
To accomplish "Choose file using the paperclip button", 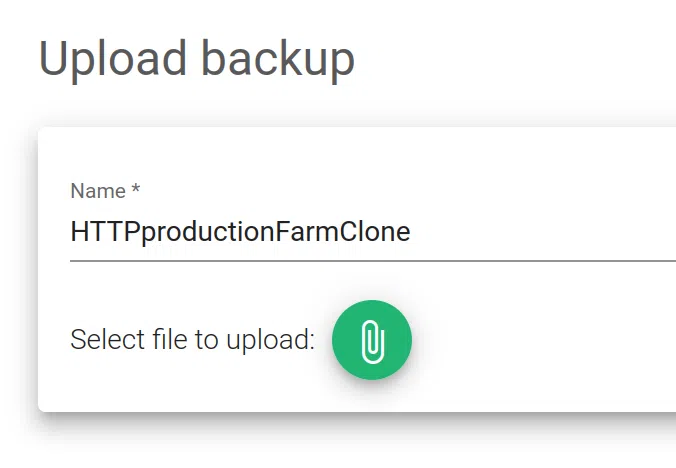I will [371, 340].
